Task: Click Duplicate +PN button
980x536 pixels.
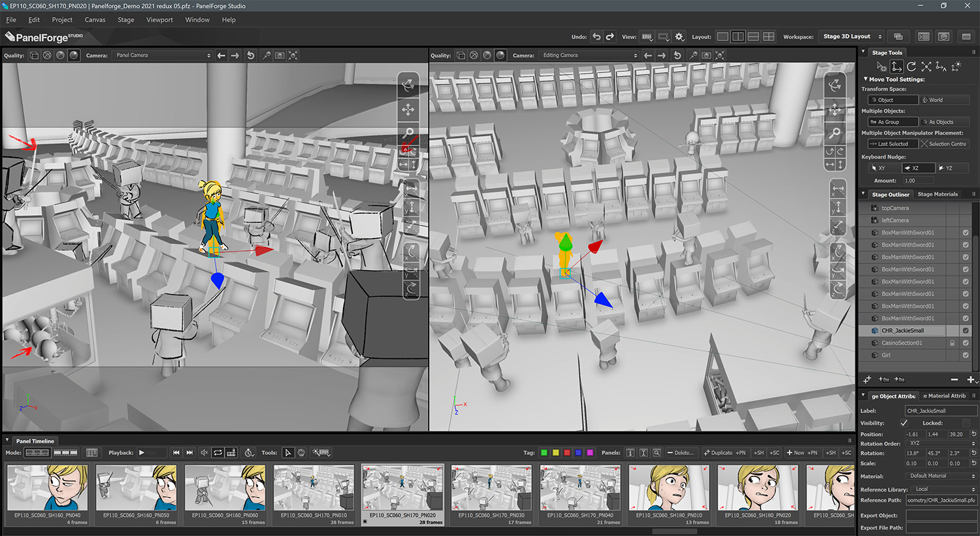Action: [725, 452]
